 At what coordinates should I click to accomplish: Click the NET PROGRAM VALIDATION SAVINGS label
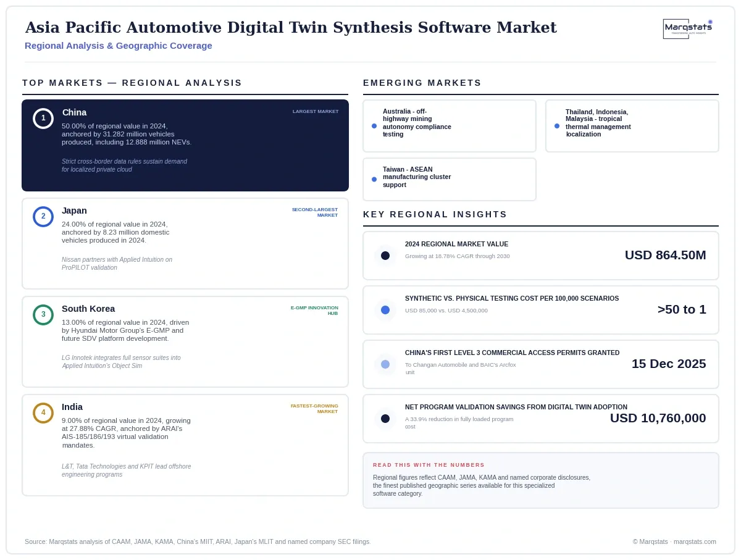[x=516, y=407]
